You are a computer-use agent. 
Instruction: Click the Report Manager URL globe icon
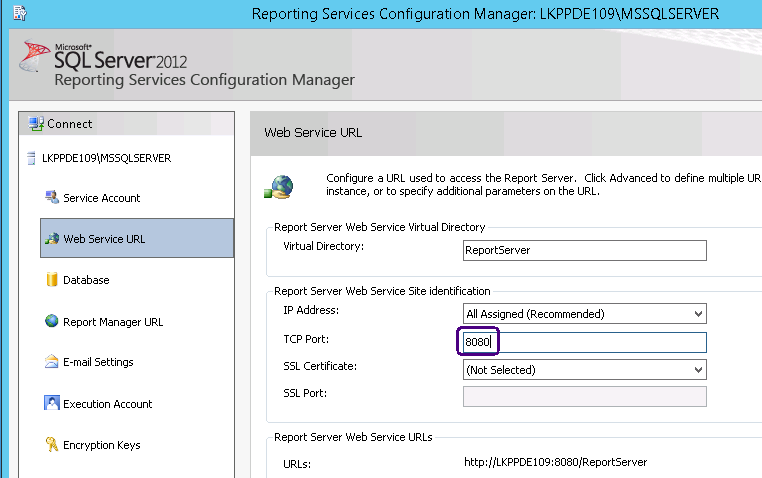point(52,321)
